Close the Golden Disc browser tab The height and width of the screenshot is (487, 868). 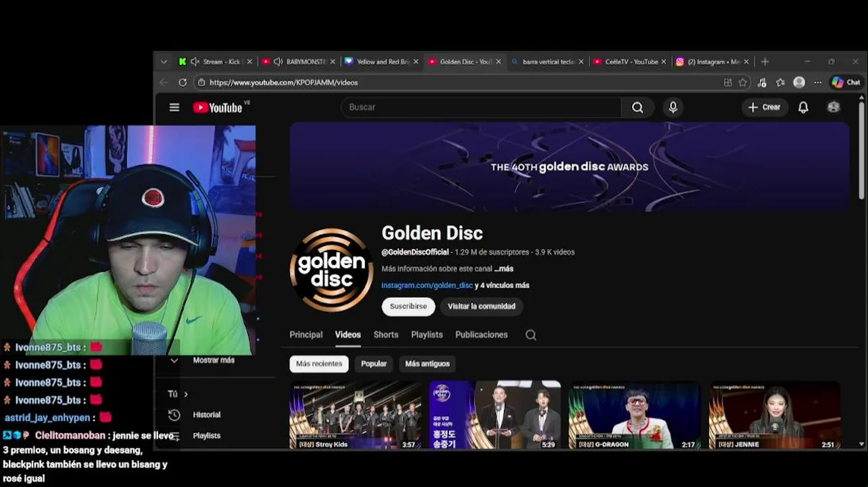pyautogui.click(x=499, y=62)
